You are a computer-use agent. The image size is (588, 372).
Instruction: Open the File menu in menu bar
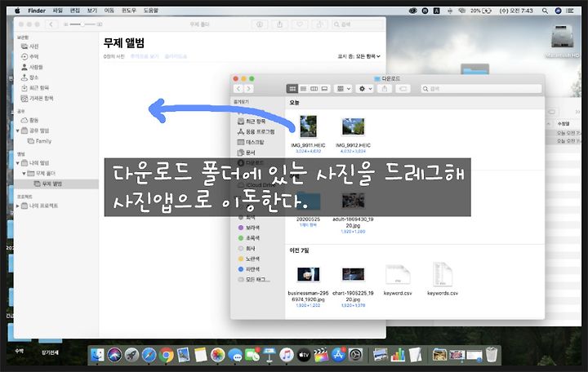(57, 11)
